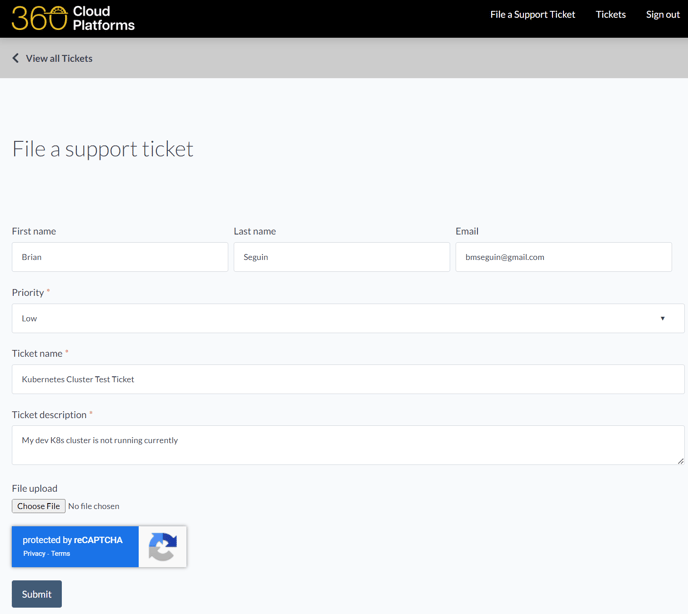Click into the Email field
The width and height of the screenshot is (688, 614).
[x=563, y=257]
